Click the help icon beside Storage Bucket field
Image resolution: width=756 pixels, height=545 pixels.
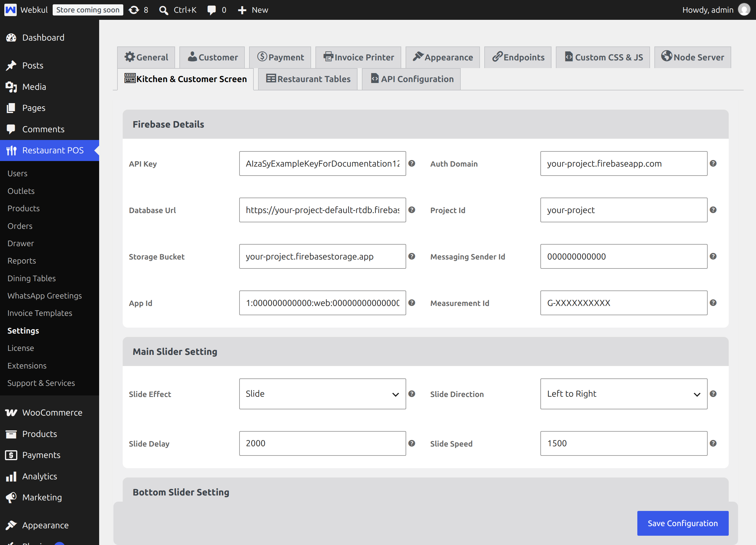412,256
